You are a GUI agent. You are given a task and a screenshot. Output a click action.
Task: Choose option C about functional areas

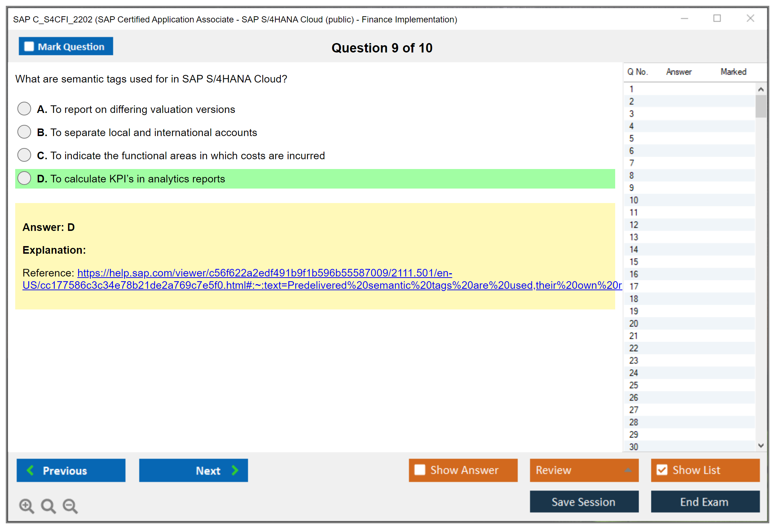[x=24, y=155]
